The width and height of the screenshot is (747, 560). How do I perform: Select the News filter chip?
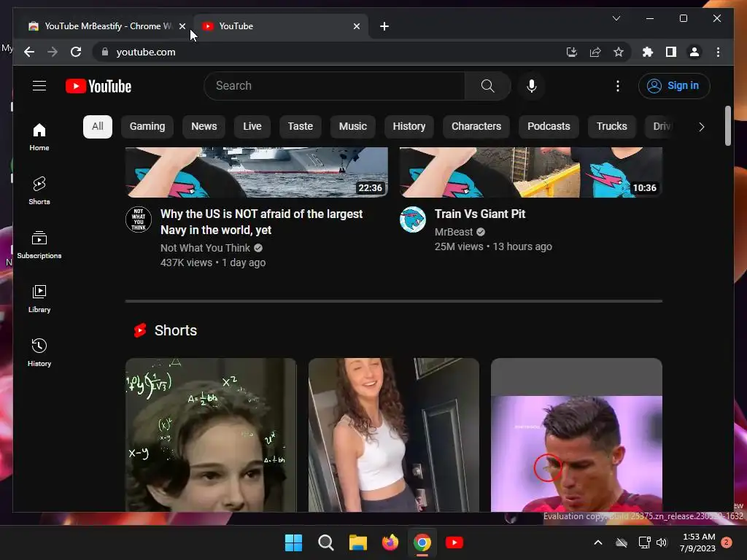tap(204, 127)
